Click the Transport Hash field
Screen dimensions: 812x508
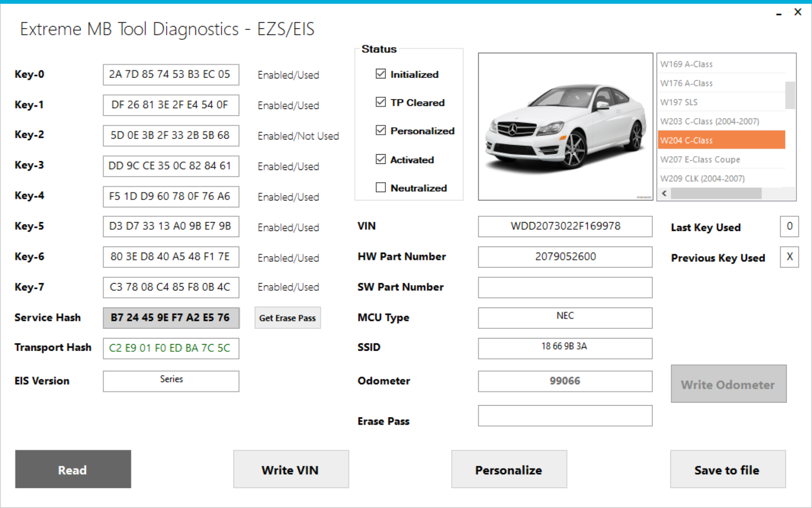[x=171, y=349]
